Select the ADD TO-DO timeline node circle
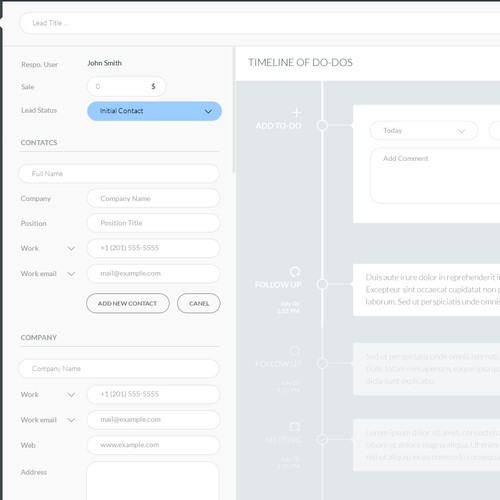The height and width of the screenshot is (500, 500). tap(322, 126)
